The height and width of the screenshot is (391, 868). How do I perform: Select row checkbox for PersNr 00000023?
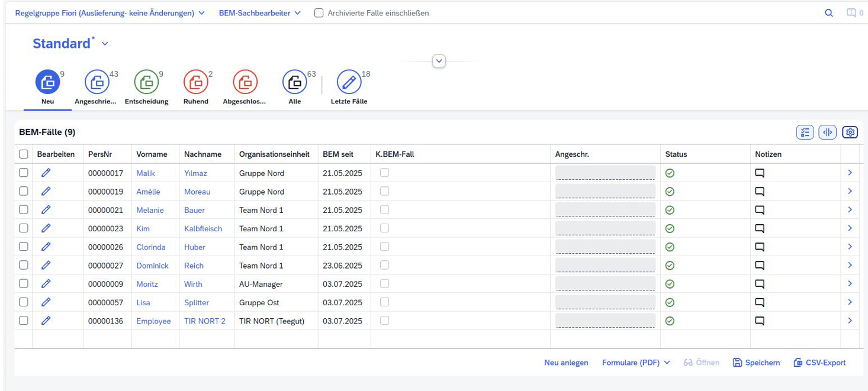tap(23, 228)
